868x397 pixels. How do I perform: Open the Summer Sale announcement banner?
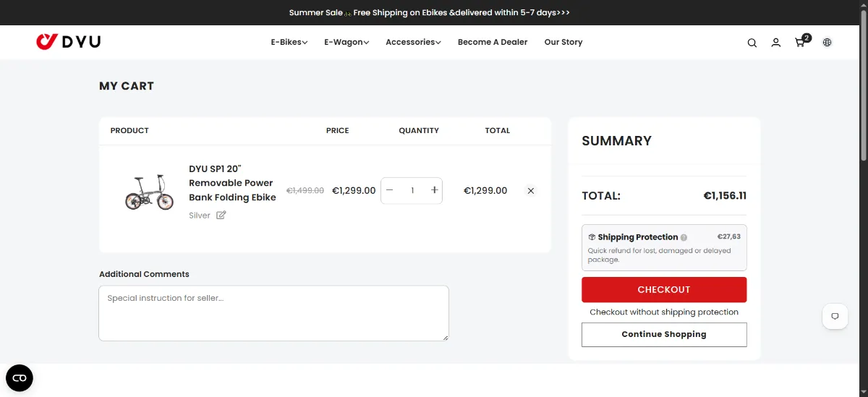(430, 12)
